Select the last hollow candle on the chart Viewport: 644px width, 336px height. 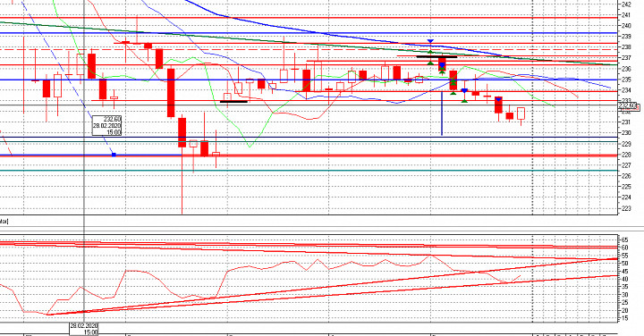(x=521, y=113)
